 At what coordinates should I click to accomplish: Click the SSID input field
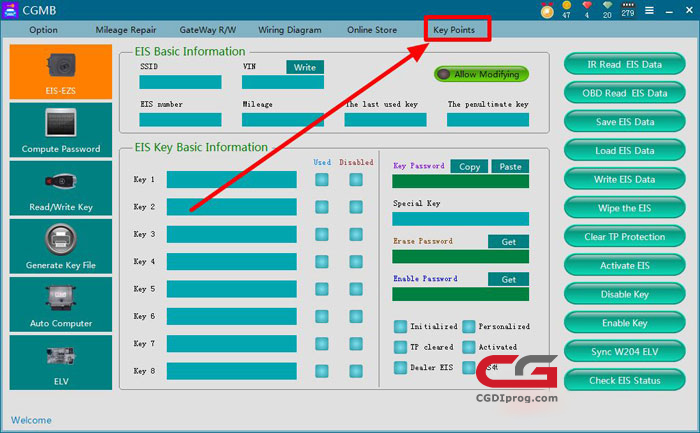pyautogui.click(x=180, y=82)
